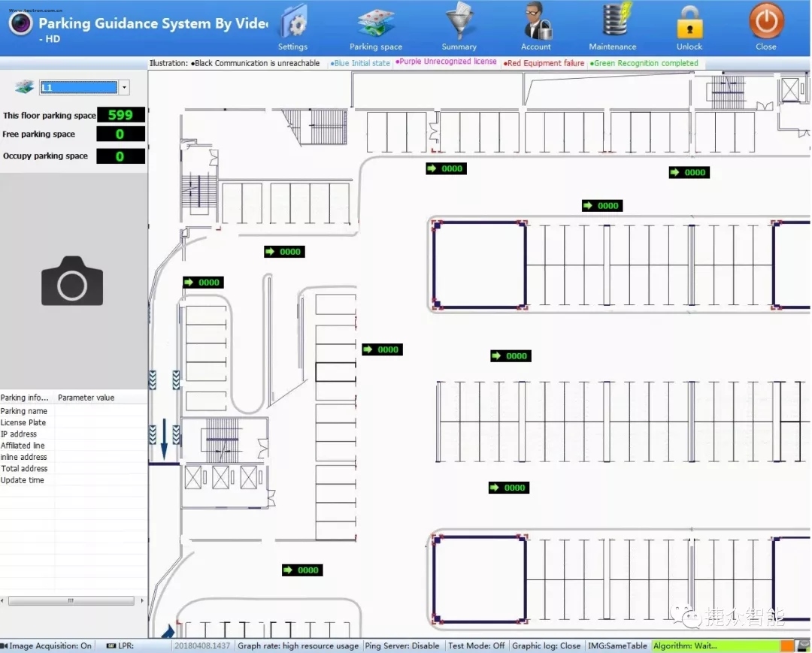This screenshot has width=812, height=653.
Task: Open the L1 floor dropdown arrow
Action: (124, 87)
